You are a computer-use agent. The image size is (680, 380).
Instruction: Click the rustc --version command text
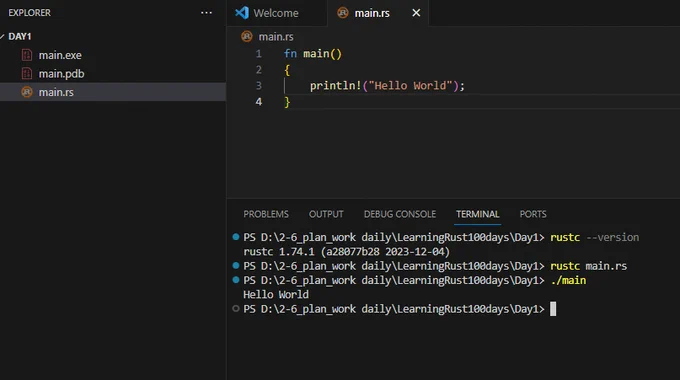595,237
